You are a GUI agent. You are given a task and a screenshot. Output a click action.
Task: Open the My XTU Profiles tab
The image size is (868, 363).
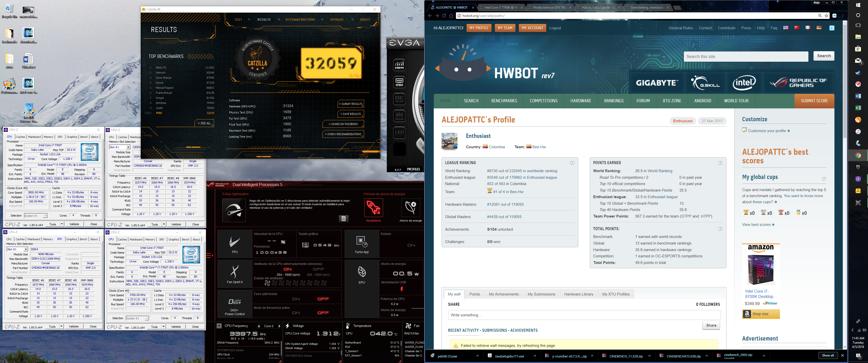tap(616, 294)
